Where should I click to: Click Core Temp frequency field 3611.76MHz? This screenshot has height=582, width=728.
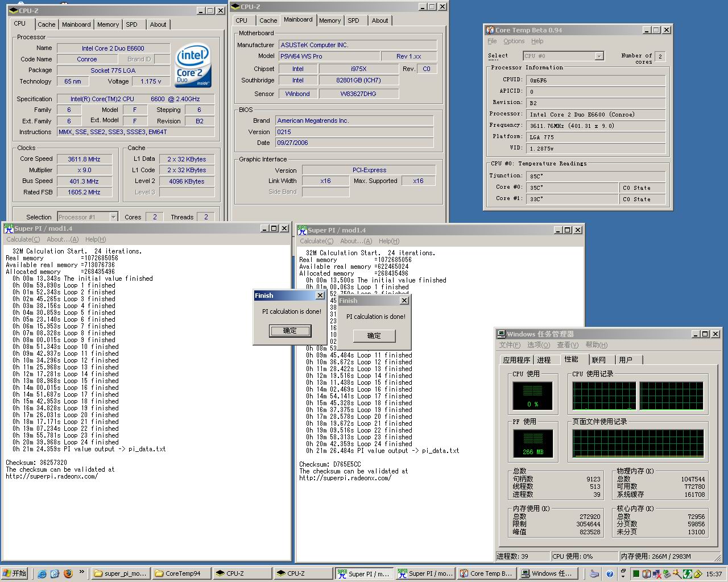point(595,126)
